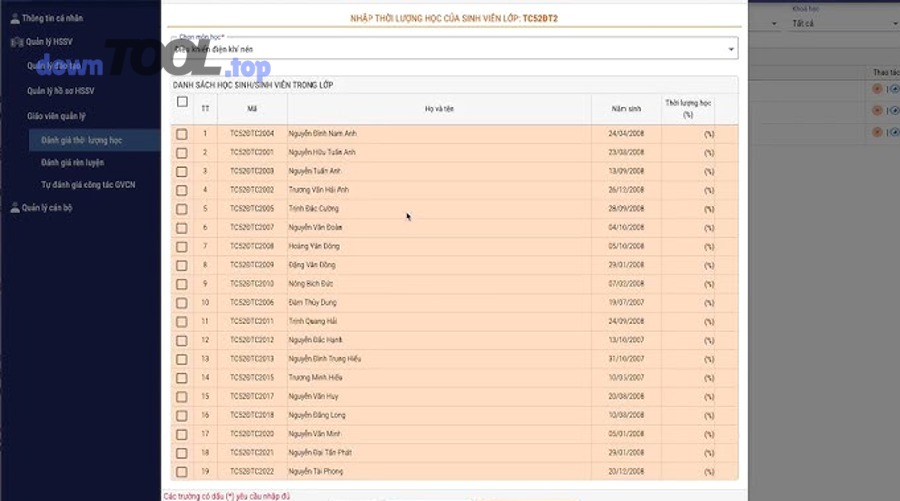Open Quản lý hồ sơ HSSV in sidebar
This screenshot has height=501, width=900.
tap(60, 91)
